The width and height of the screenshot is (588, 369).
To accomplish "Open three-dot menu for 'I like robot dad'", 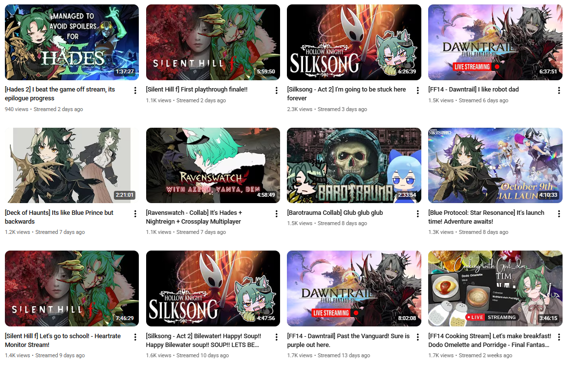I will 559,91.
